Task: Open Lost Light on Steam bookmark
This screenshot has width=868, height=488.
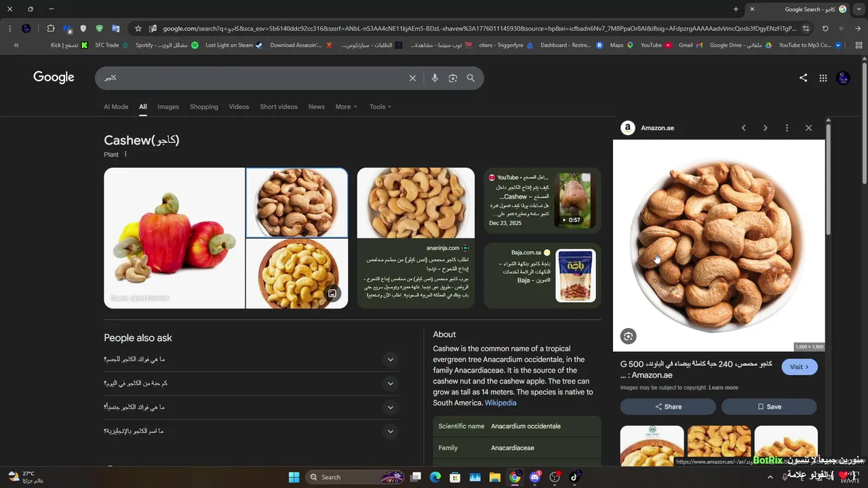Action: pyautogui.click(x=234, y=45)
